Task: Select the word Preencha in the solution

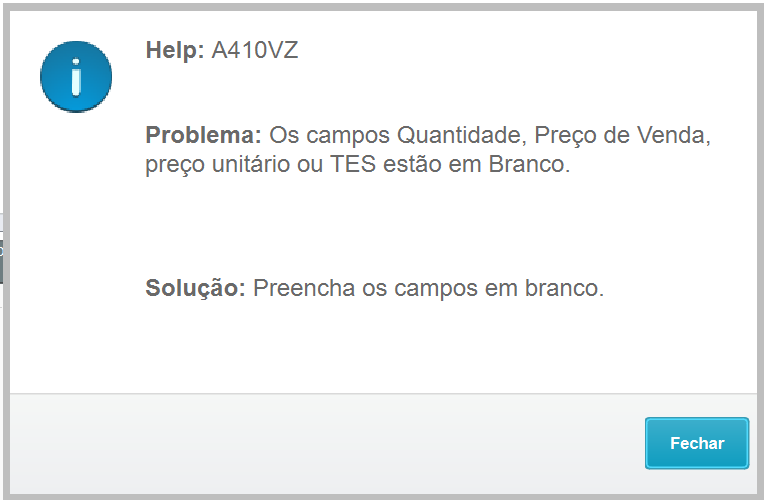Action: pyautogui.click(x=304, y=288)
